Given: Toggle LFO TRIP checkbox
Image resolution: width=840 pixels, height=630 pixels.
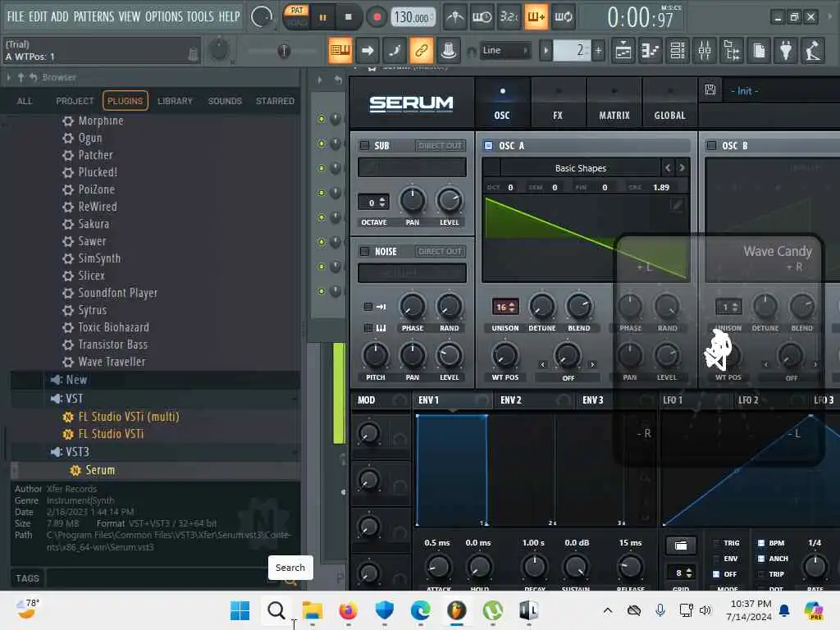Looking at the screenshot, I should (x=760, y=574).
